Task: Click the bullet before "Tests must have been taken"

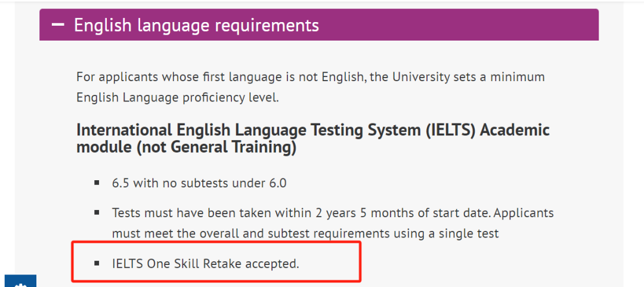Action: [x=97, y=212]
